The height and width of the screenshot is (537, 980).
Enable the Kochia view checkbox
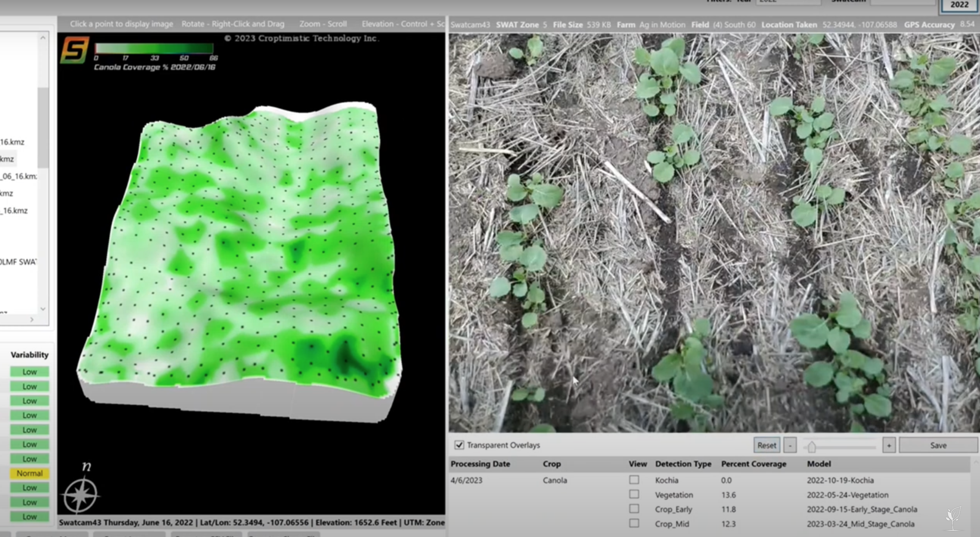point(634,479)
